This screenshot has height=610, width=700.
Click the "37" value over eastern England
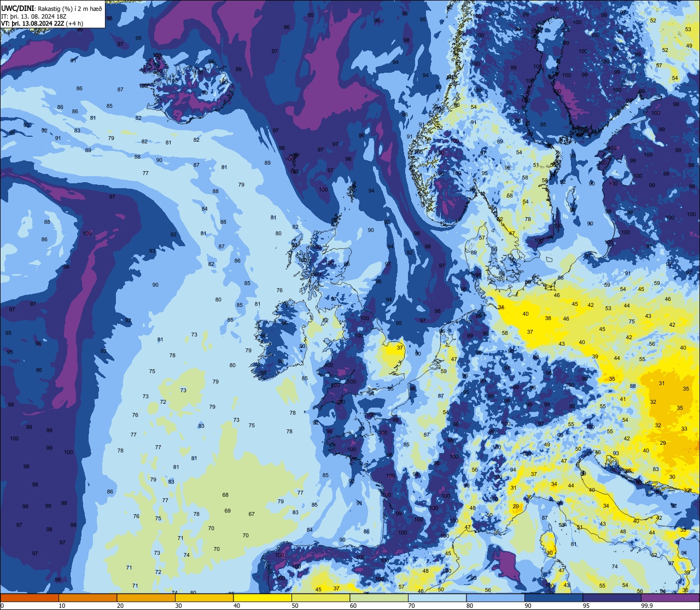coord(400,348)
